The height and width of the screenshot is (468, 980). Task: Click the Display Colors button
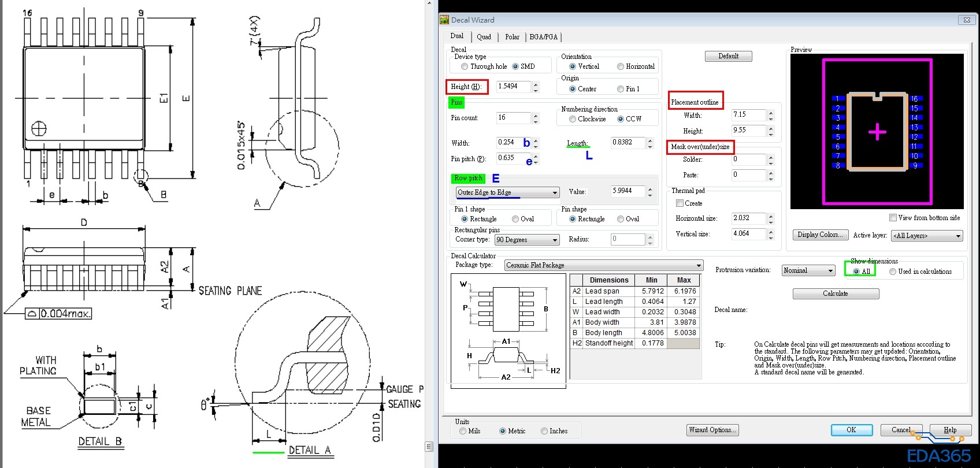[x=819, y=235]
